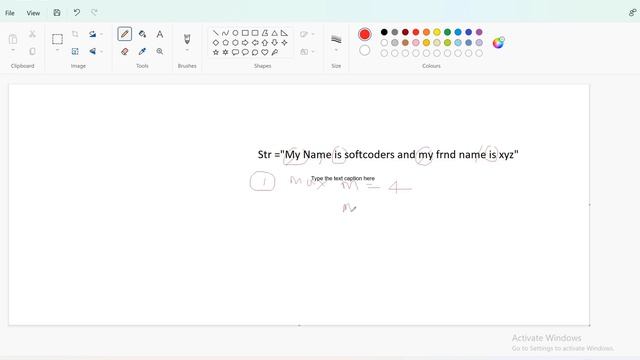Screen dimensions: 640x360
Task: Expand the Flip dropdown arrow
Action: tap(102, 51)
